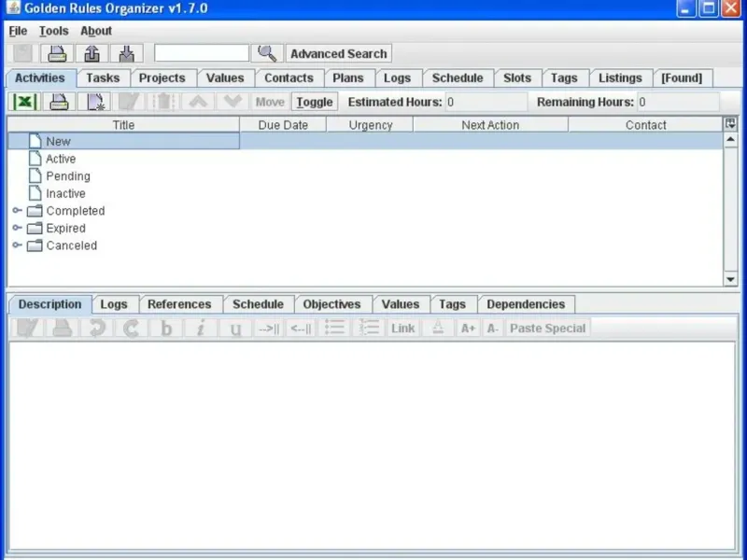Select the Pending item in the tree
The width and height of the screenshot is (747, 560).
coord(67,176)
